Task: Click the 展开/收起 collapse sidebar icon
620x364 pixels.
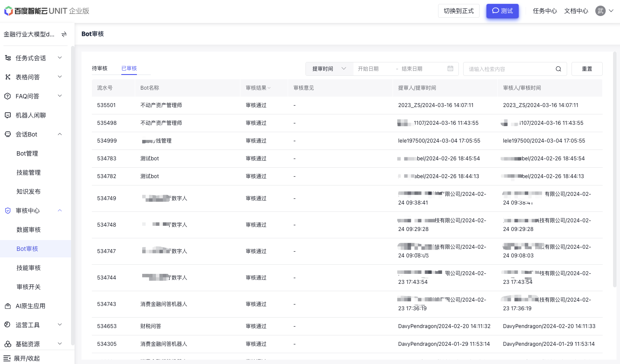Action: [7, 358]
